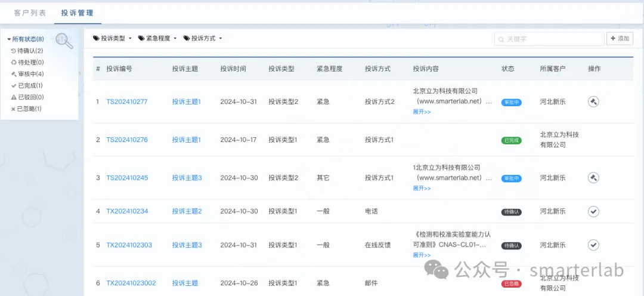Image resolution: width=644 pixels, height=296 pixels.
Task: Click the confirm checkmark icon for TX2024102303
Action: (x=593, y=245)
